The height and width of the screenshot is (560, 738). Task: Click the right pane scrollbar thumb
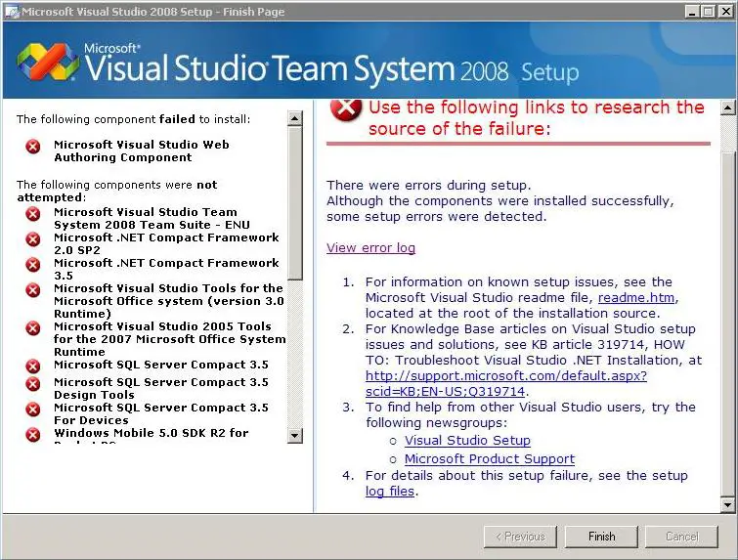[x=727, y=324]
